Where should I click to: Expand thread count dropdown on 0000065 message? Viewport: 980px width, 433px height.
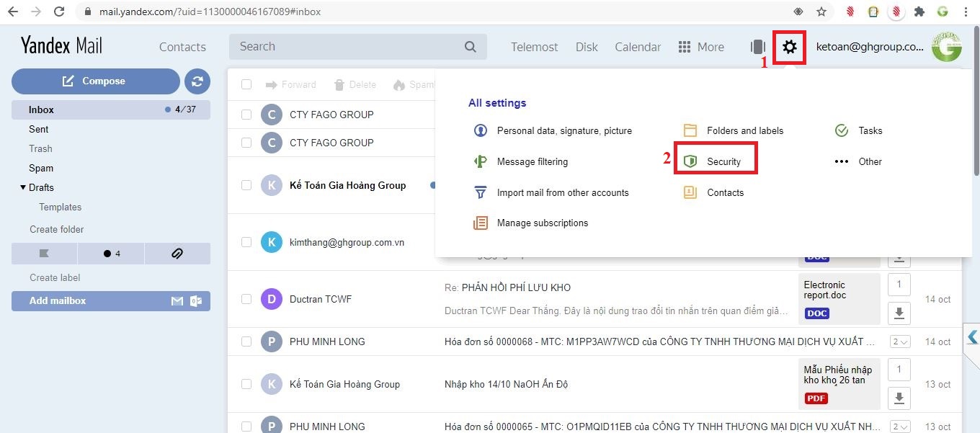900,427
